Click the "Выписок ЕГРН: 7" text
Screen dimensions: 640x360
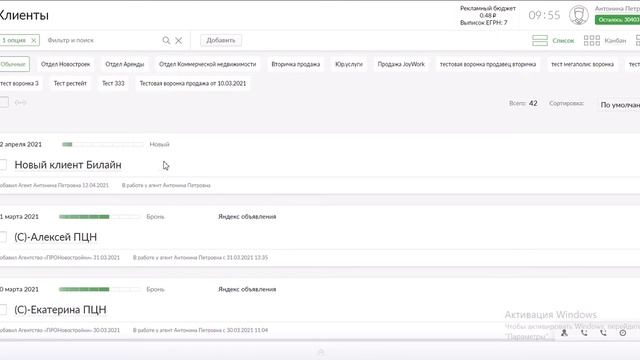pyautogui.click(x=484, y=23)
